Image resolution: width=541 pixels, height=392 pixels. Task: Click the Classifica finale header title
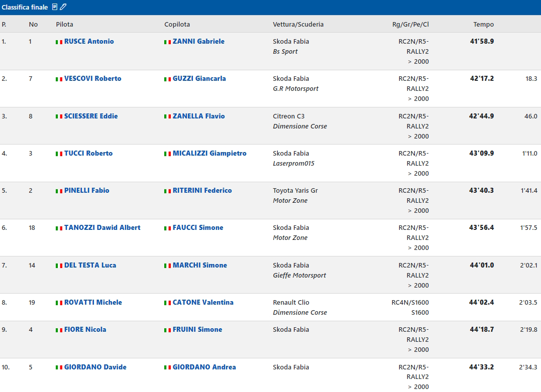click(25, 7)
